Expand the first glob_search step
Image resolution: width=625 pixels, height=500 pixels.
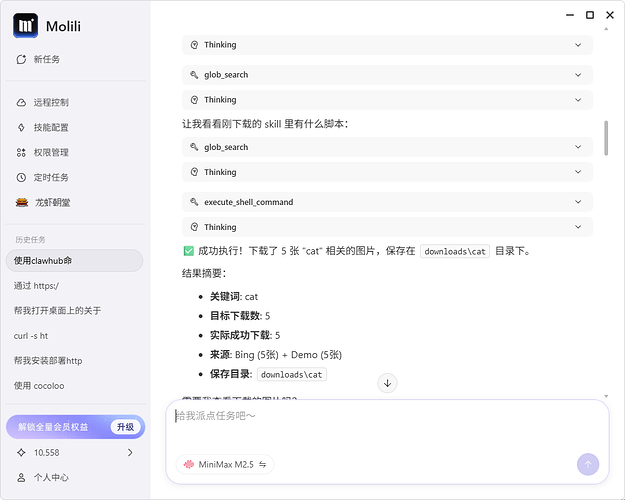click(x=388, y=75)
